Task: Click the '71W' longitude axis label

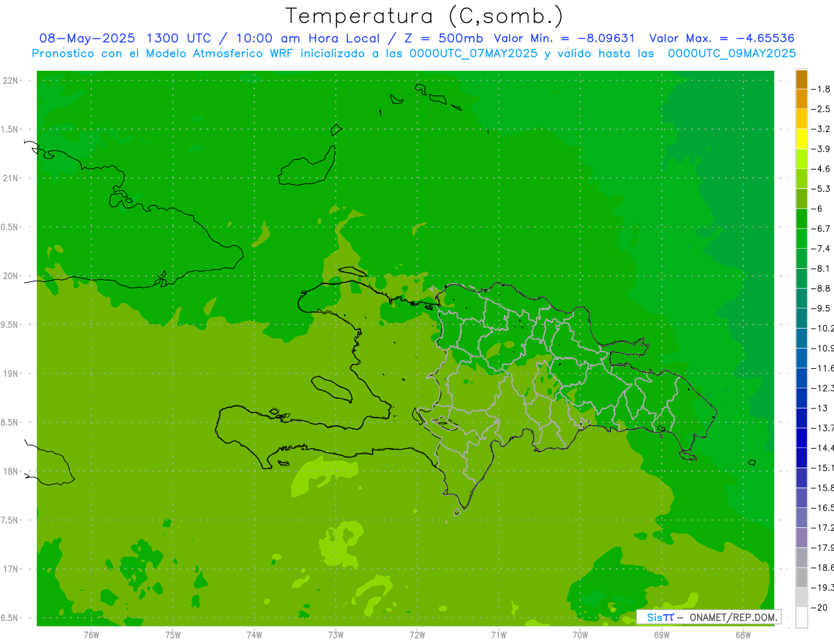Action: pos(498,634)
